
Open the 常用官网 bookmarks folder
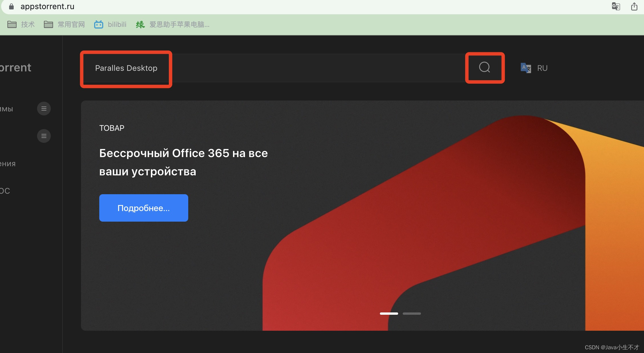click(64, 25)
